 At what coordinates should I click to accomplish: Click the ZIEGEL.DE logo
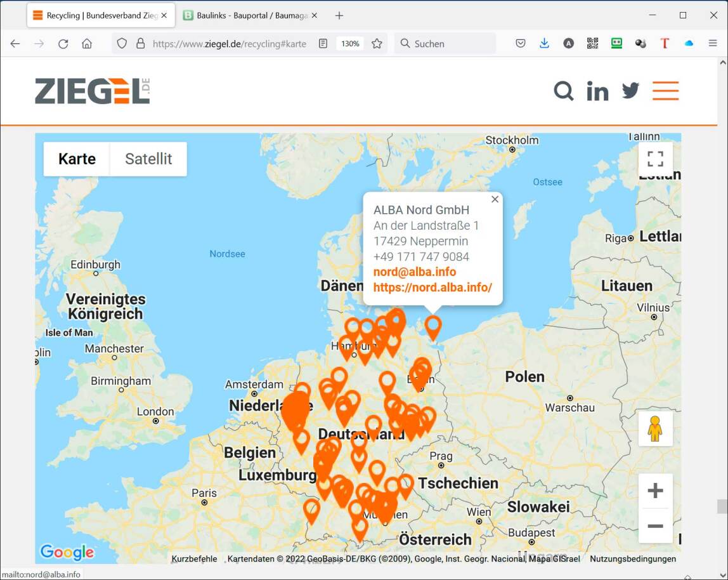click(93, 91)
